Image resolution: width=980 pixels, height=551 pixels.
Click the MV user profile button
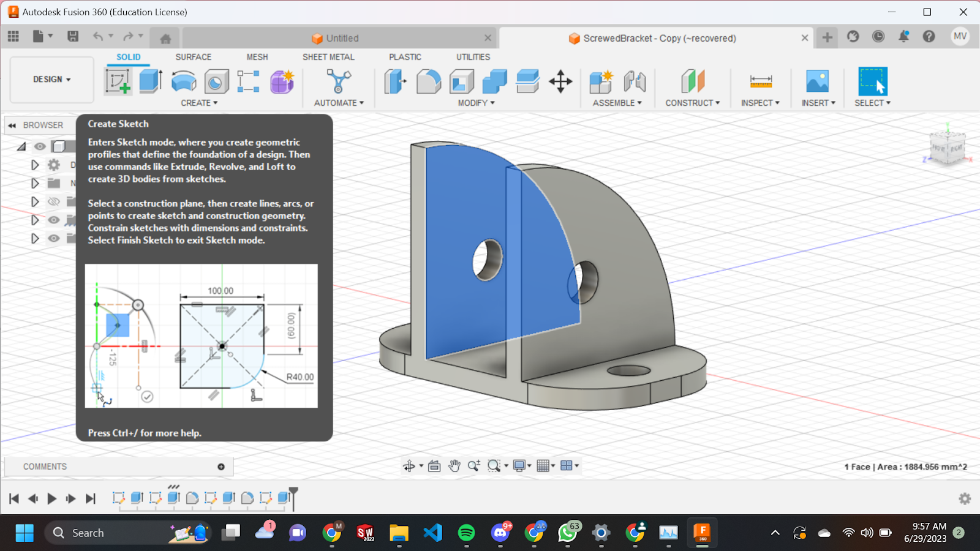(960, 36)
